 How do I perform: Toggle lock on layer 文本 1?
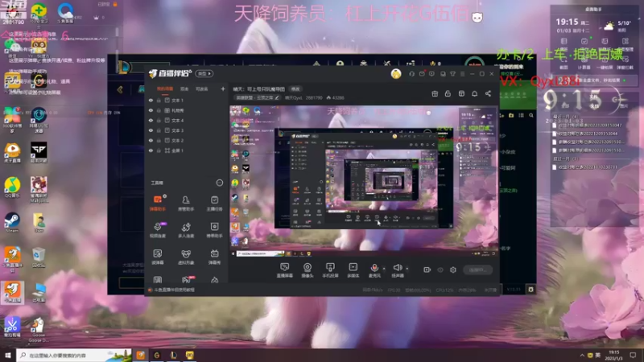tap(159, 100)
